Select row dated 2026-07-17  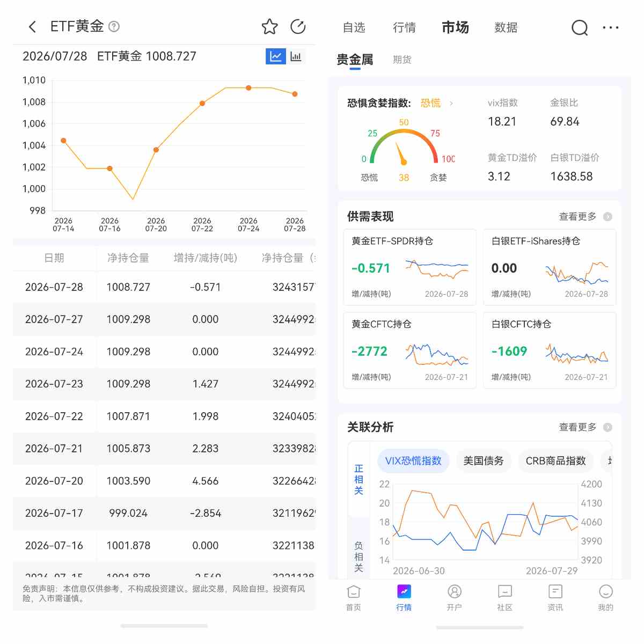coord(164,513)
